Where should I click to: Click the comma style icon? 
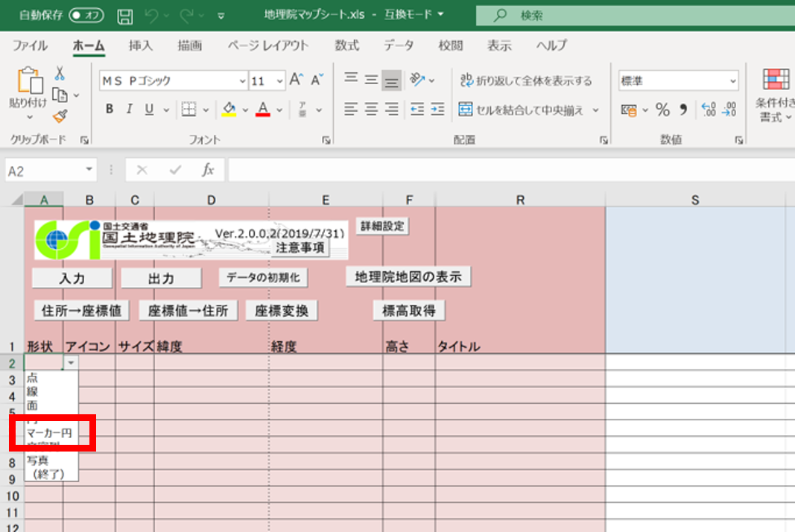click(x=683, y=110)
